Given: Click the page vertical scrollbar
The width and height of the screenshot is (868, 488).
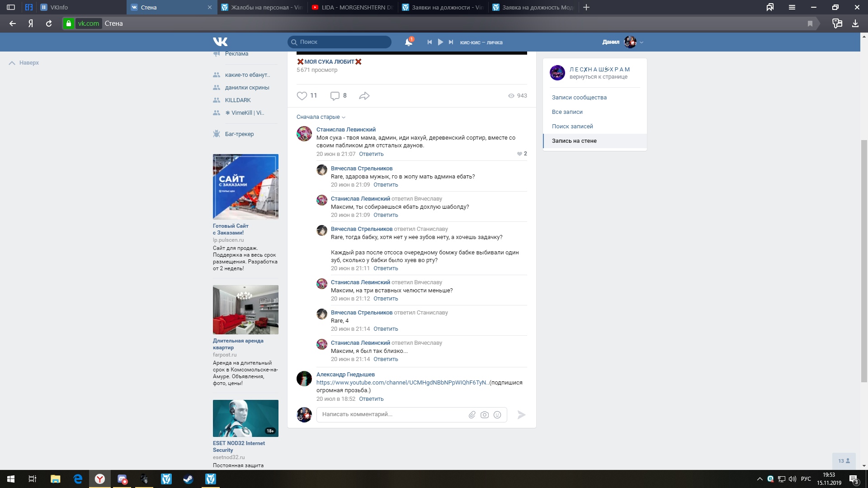Looking at the screenshot, I should (864, 261).
